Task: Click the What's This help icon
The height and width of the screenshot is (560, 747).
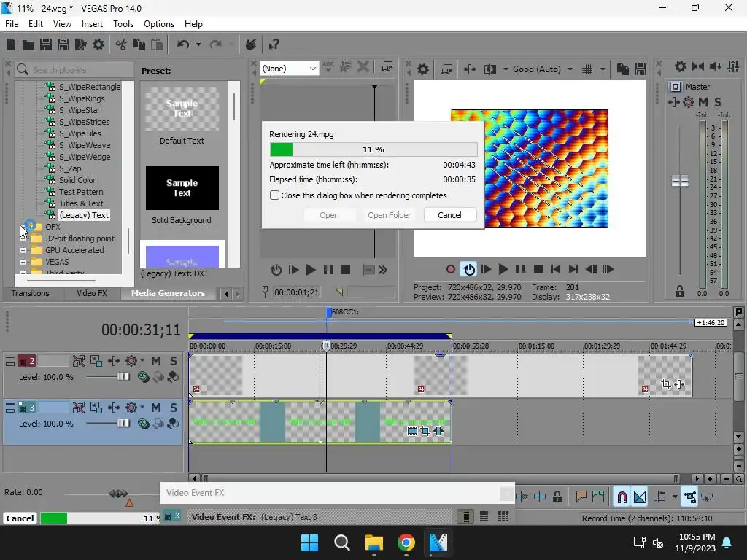Action: click(274, 44)
